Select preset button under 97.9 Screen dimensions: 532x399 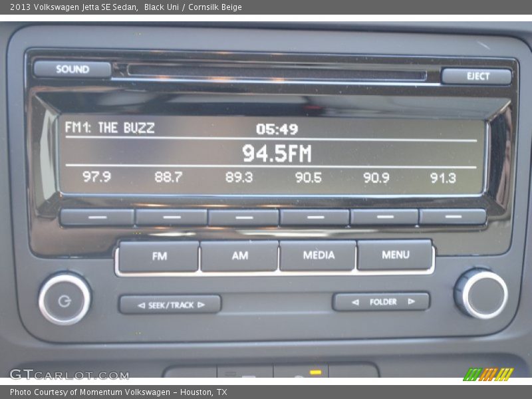tap(97, 217)
